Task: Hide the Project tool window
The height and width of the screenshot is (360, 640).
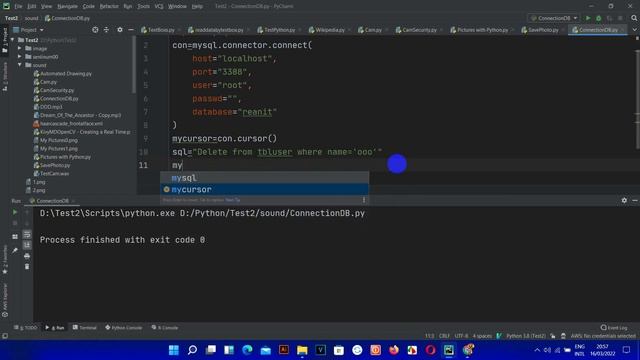Action: click(x=131, y=30)
